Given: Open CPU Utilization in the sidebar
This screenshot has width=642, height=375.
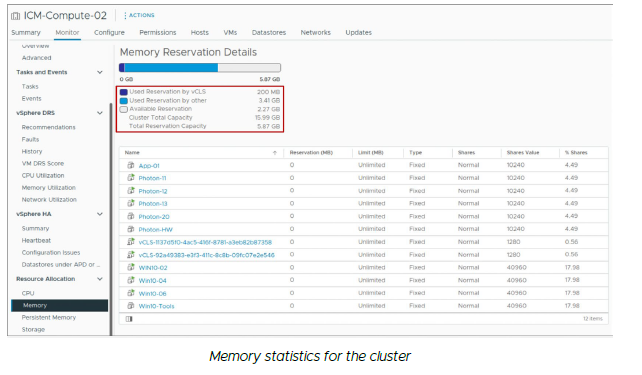Looking at the screenshot, I should (43, 175).
